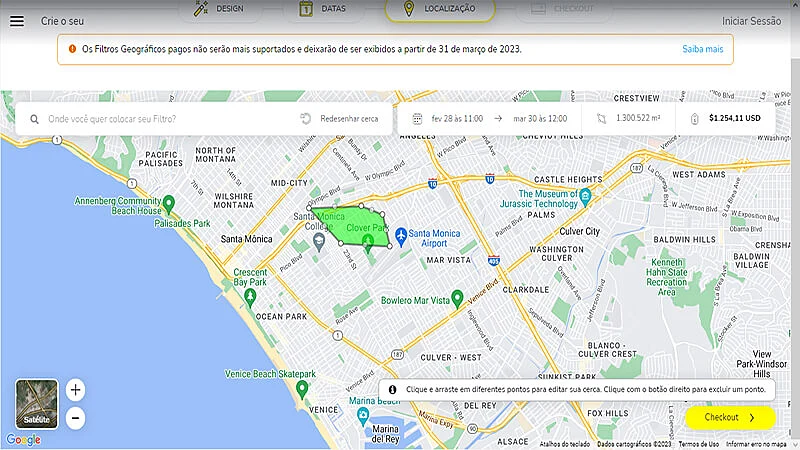800x450 pixels.
Task: Switch map to Satellite view
Action: 37,404
